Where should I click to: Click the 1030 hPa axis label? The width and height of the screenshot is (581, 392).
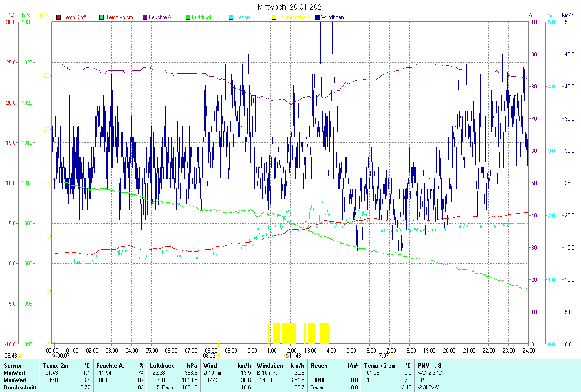click(x=26, y=22)
